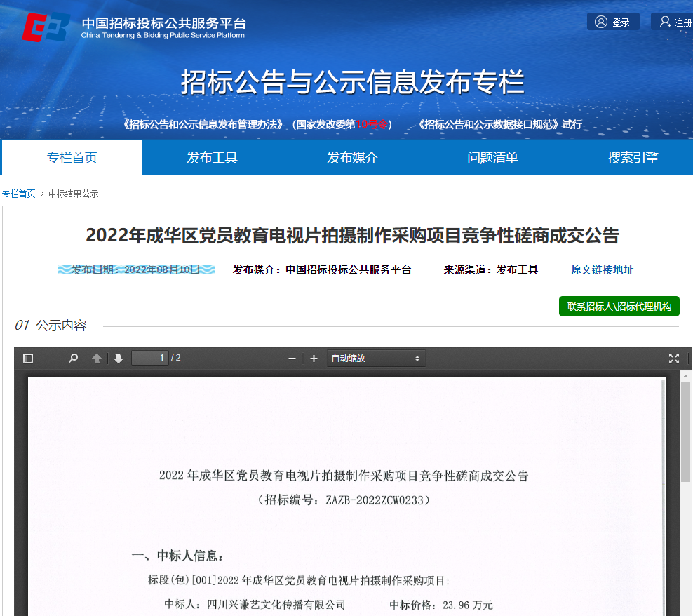Click 中标人 四川兴谦艺文化传播有限公司 text
Image resolution: width=693 pixels, height=616 pixels.
(x=255, y=605)
